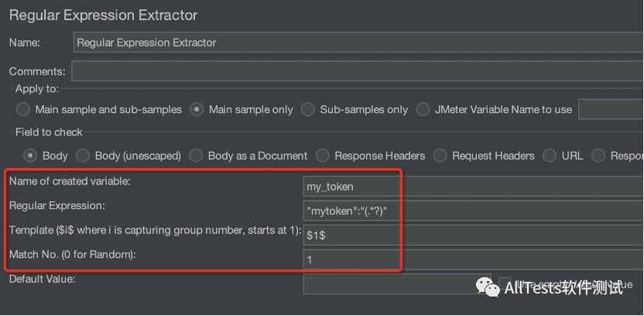Screen dimensions: 644x316
Task: Choose Body (unescaped) option
Action: pyautogui.click(x=83, y=156)
